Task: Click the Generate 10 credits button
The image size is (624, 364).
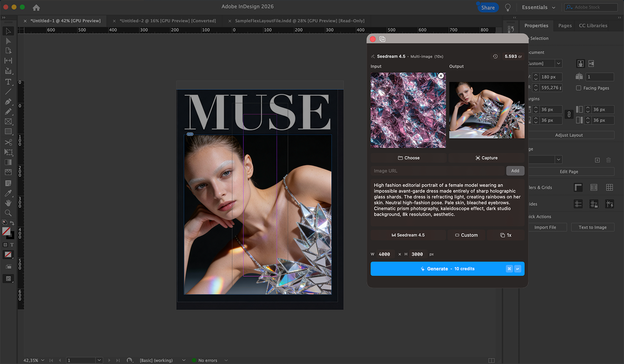Action: click(447, 269)
